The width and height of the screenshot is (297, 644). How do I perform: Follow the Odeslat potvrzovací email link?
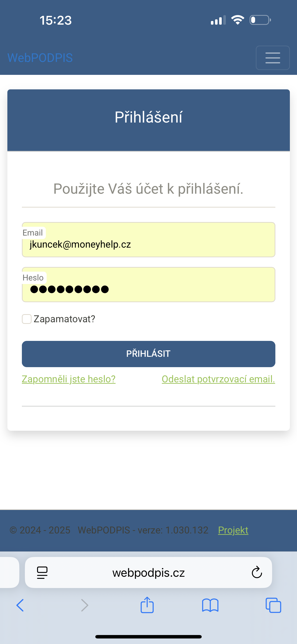pos(218,379)
